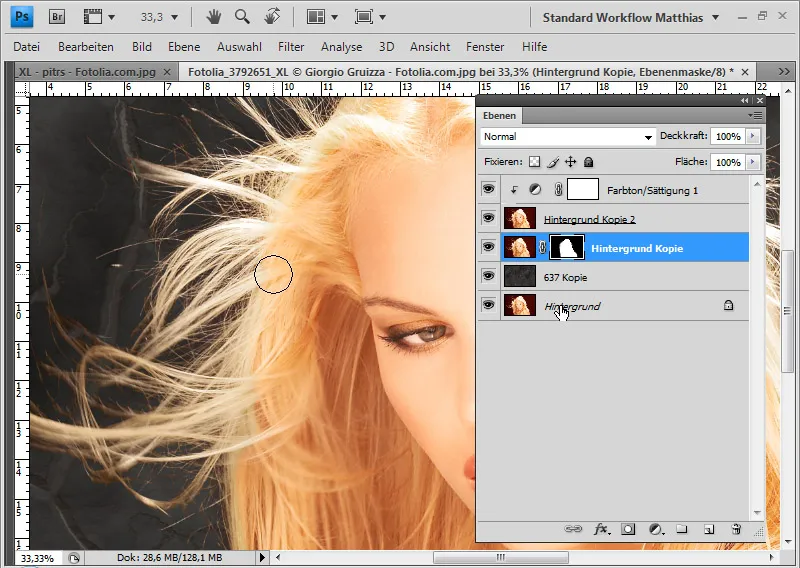Launch Adobe Bridge with the Br icon
Image resolution: width=800 pixels, height=568 pixels.
click(x=57, y=17)
